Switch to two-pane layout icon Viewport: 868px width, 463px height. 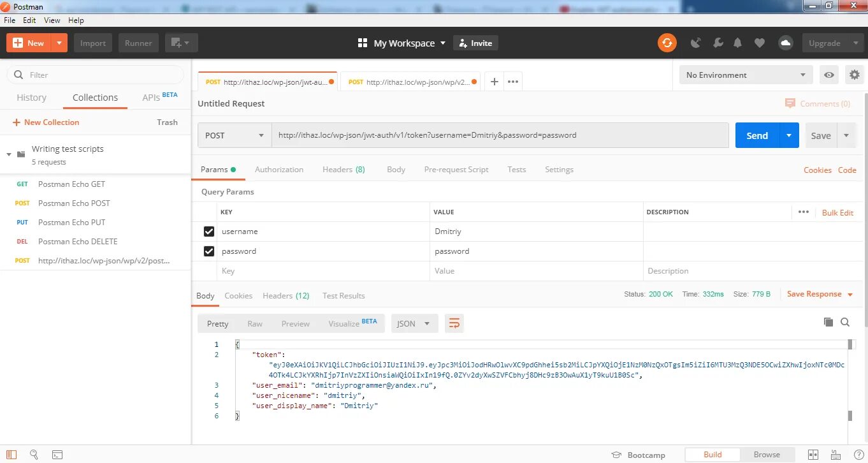point(813,455)
